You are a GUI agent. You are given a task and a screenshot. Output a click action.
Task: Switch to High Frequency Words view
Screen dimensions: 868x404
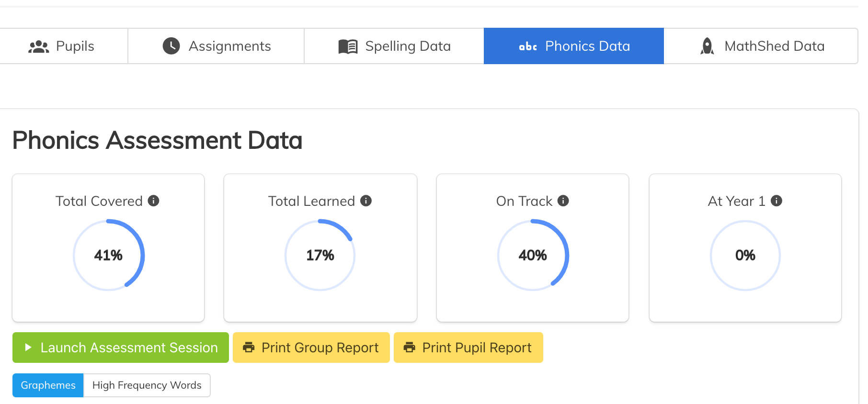(x=147, y=385)
